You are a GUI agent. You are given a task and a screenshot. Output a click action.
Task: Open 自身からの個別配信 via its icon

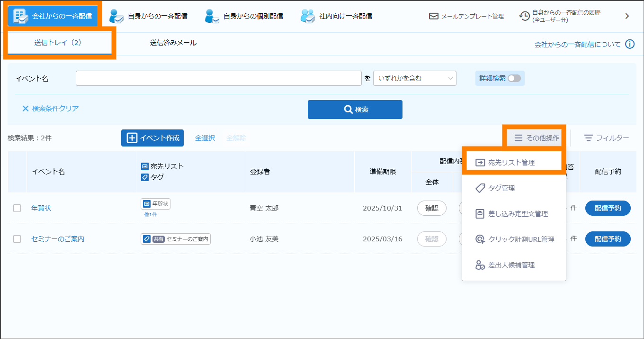pyautogui.click(x=212, y=16)
